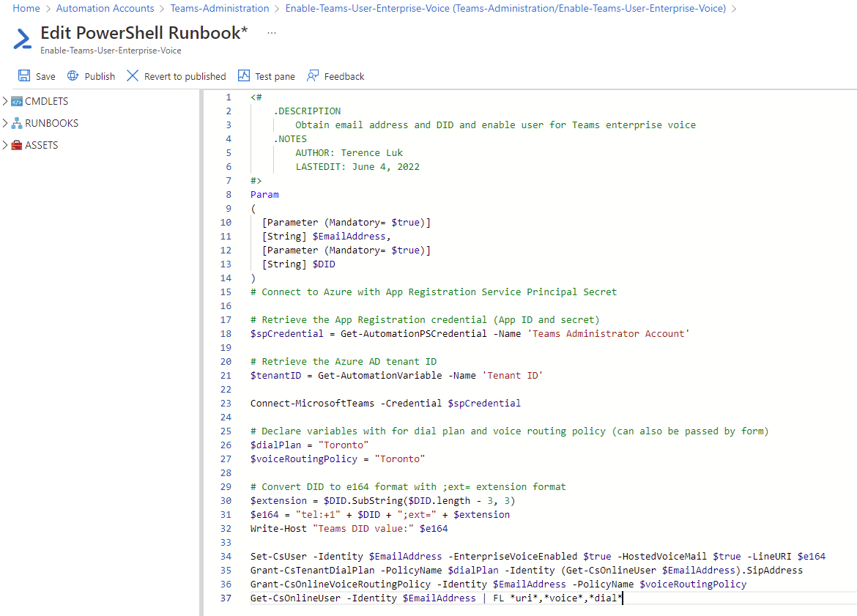Click the Test pane chart icon
Viewport: 857px width, 616px height.
click(244, 76)
